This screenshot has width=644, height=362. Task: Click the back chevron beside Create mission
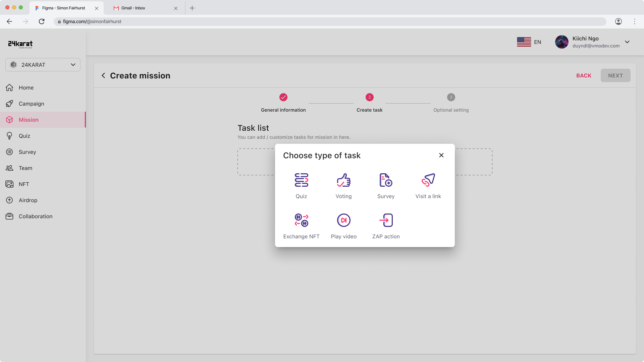pos(103,75)
